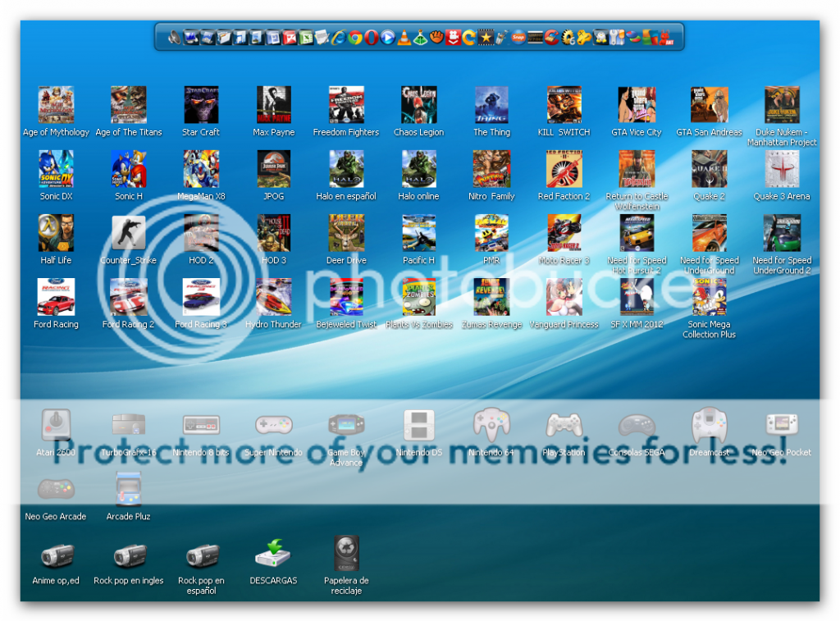This screenshot has height=621, width=840.
Task: Click the Nintendo DS icon
Action: tap(419, 426)
